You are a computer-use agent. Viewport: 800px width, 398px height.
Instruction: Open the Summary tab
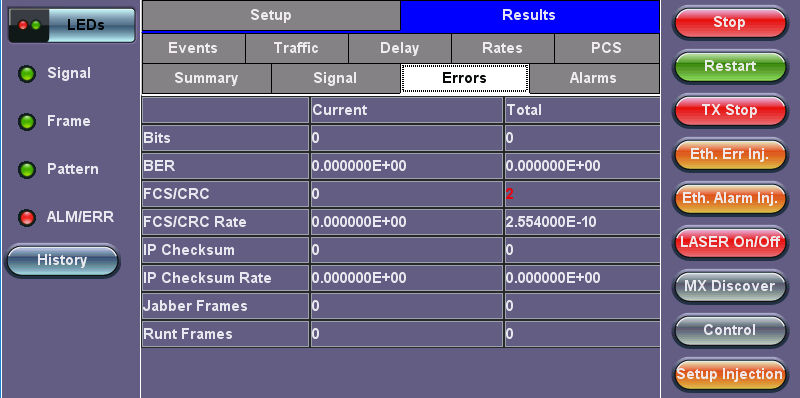click(206, 79)
